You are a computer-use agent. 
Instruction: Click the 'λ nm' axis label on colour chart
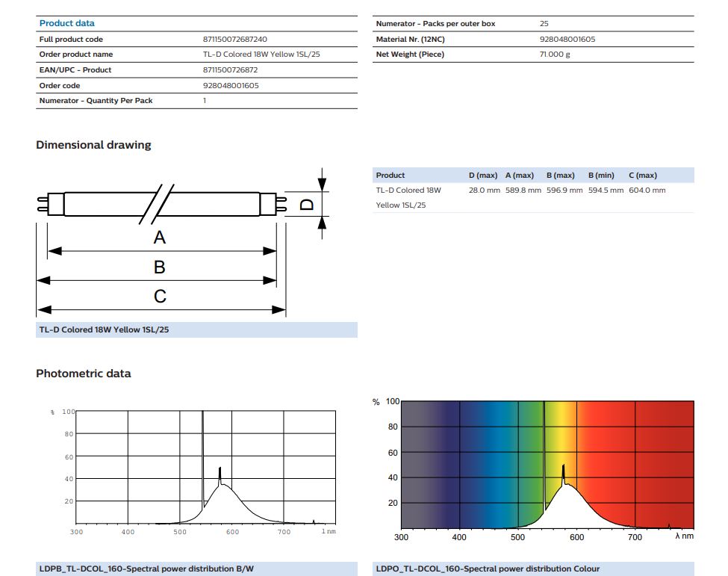coord(685,536)
